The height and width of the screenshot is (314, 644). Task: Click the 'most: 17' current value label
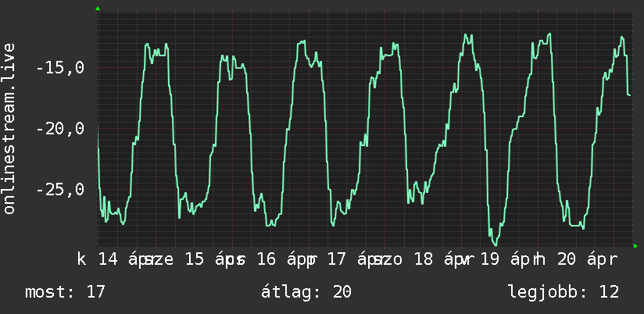[66, 292]
